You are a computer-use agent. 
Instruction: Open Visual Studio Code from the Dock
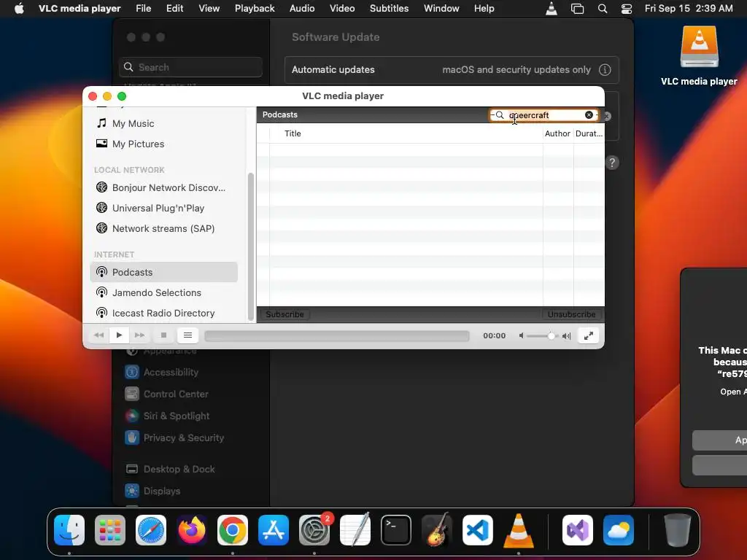tap(477, 530)
